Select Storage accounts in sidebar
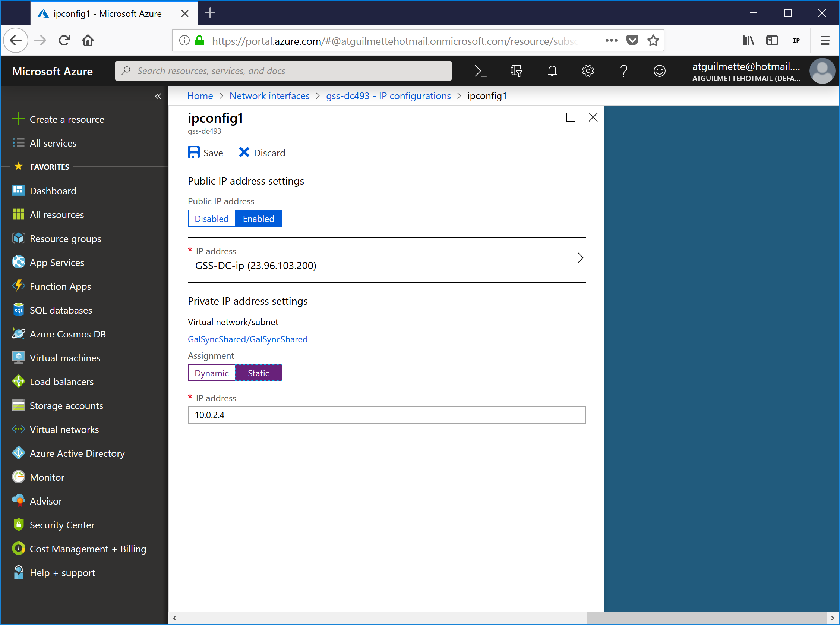 tap(66, 406)
